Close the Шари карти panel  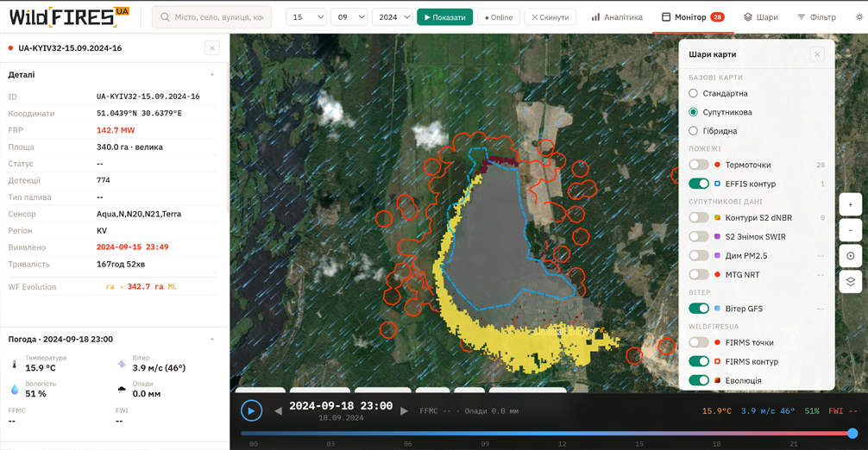point(817,54)
